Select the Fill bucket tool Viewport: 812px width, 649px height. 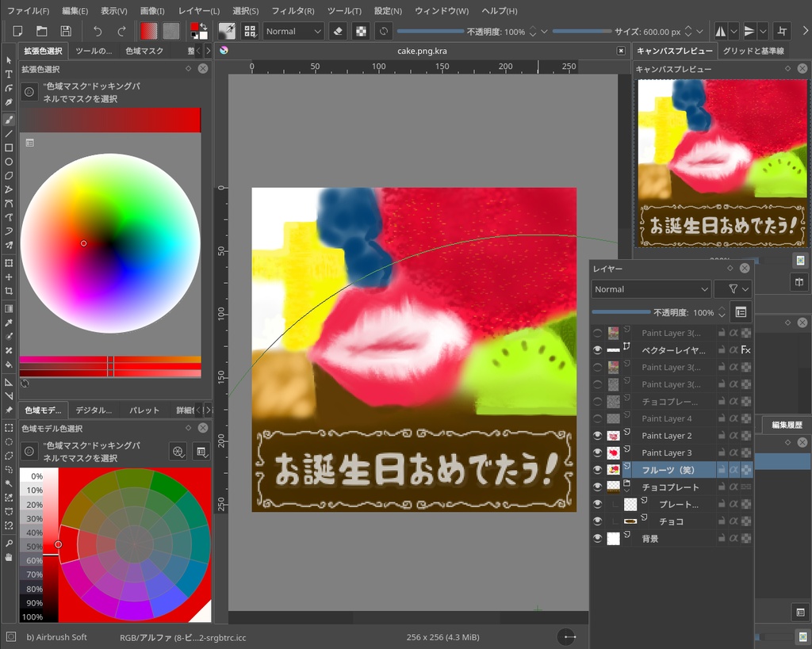8,365
